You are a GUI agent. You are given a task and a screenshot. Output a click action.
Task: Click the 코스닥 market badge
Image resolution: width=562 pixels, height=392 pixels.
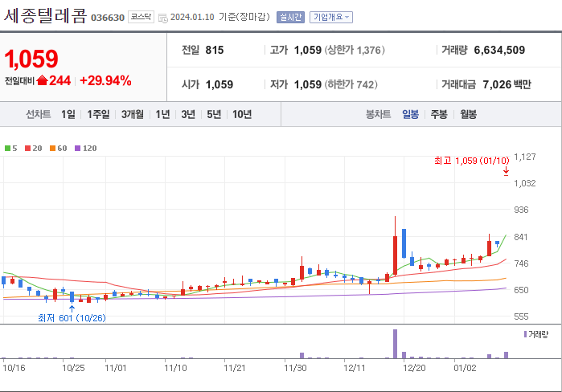click(141, 17)
